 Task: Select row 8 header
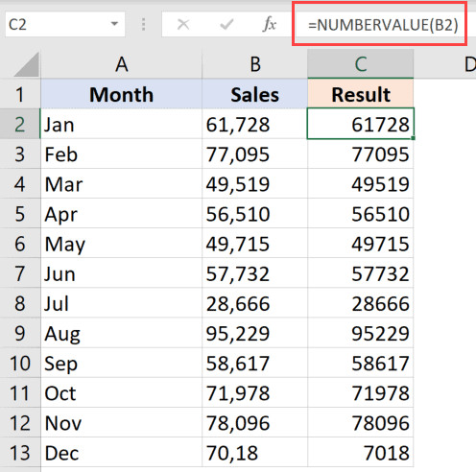click(x=20, y=303)
